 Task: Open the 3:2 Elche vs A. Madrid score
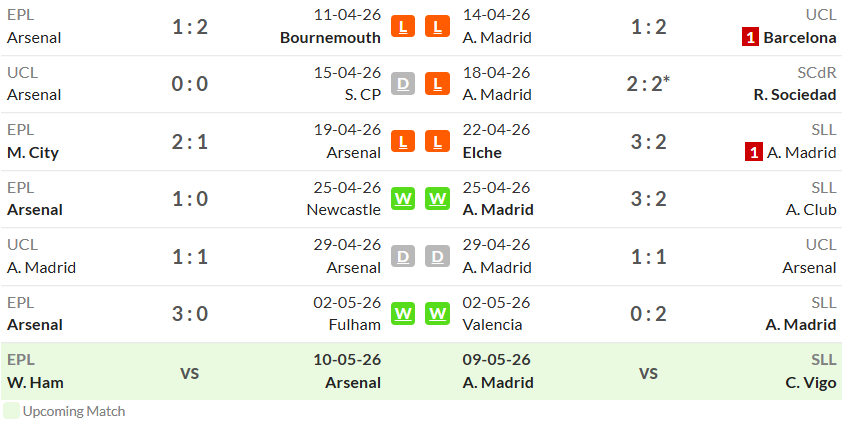coord(648,142)
